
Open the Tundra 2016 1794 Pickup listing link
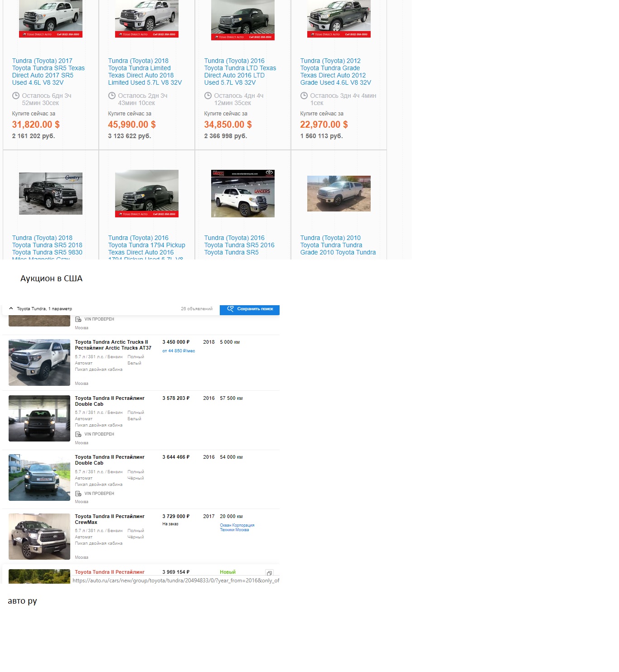pos(147,247)
